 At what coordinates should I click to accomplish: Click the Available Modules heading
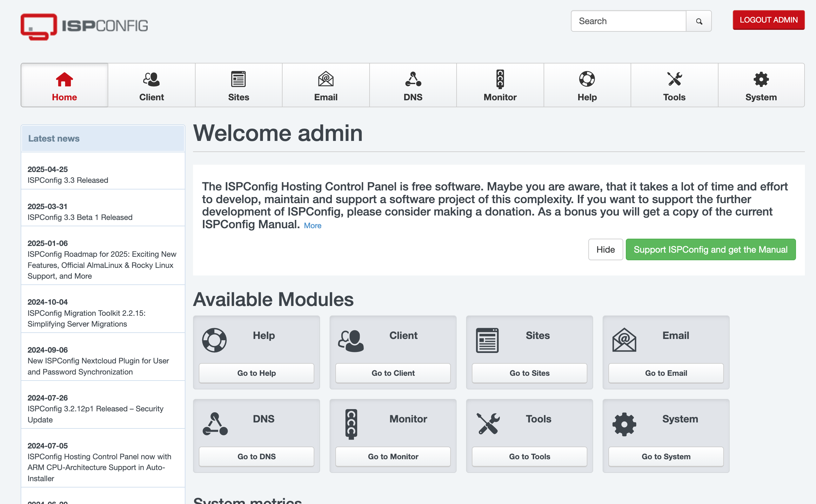click(x=273, y=299)
